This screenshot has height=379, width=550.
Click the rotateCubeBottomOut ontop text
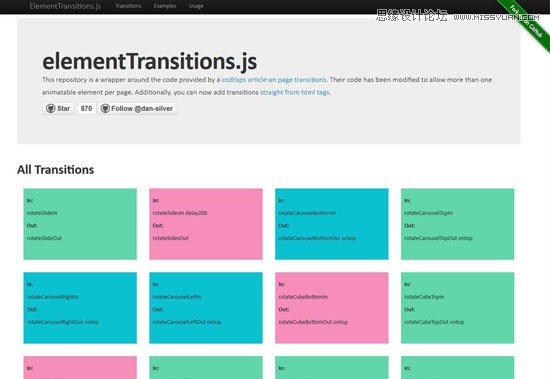coord(313,322)
